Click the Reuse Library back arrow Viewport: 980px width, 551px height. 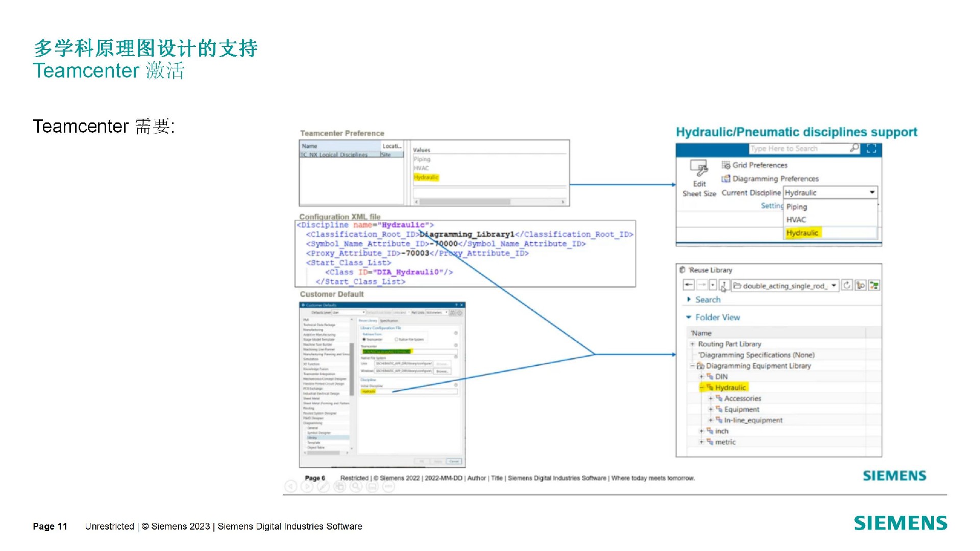pyautogui.click(x=689, y=285)
